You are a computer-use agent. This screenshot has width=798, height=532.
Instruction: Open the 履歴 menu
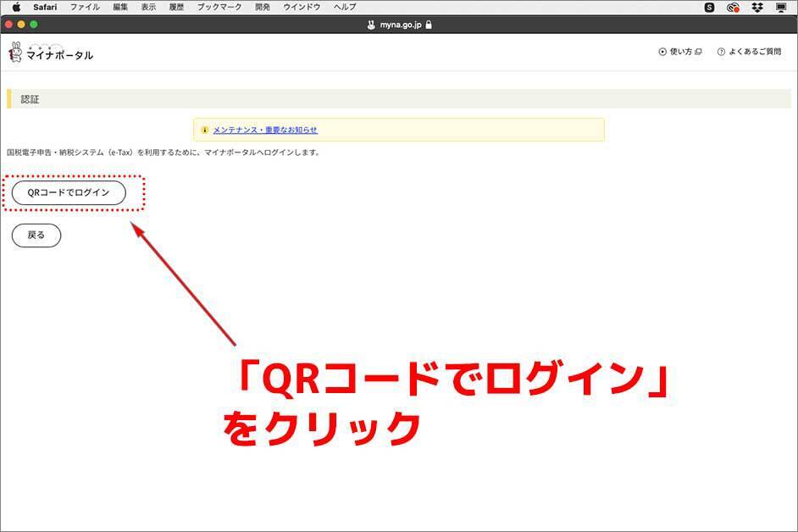pyautogui.click(x=175, y=7)
